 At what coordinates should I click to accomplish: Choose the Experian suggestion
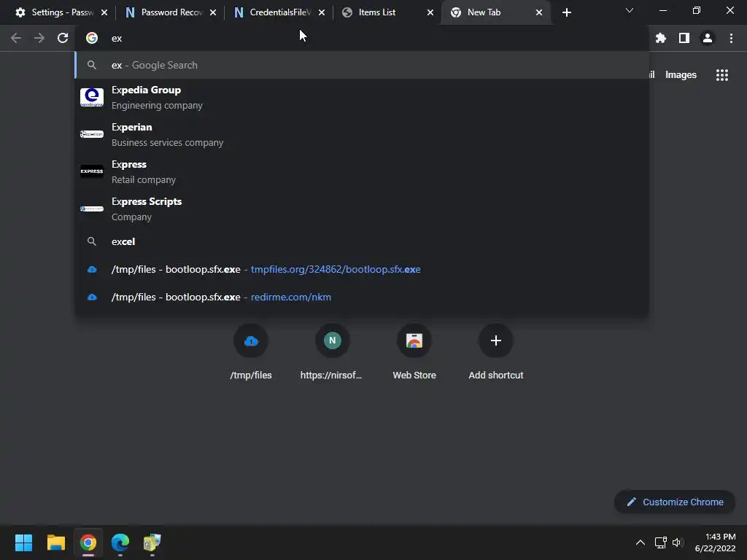[362, 135]
